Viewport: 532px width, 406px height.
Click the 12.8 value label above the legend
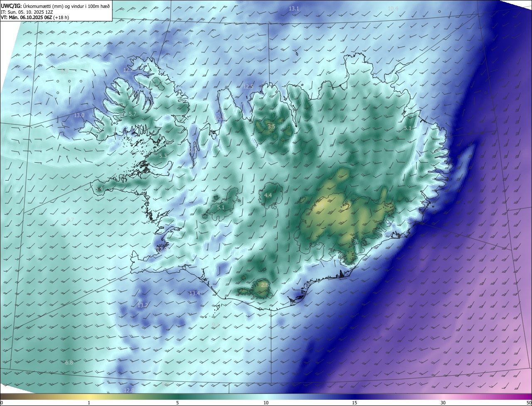point(129,390)
